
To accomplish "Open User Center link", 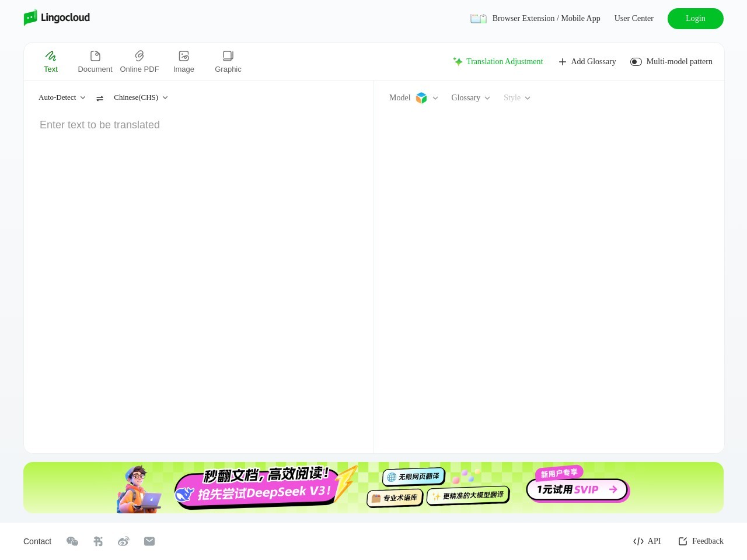I will [634, 18].
